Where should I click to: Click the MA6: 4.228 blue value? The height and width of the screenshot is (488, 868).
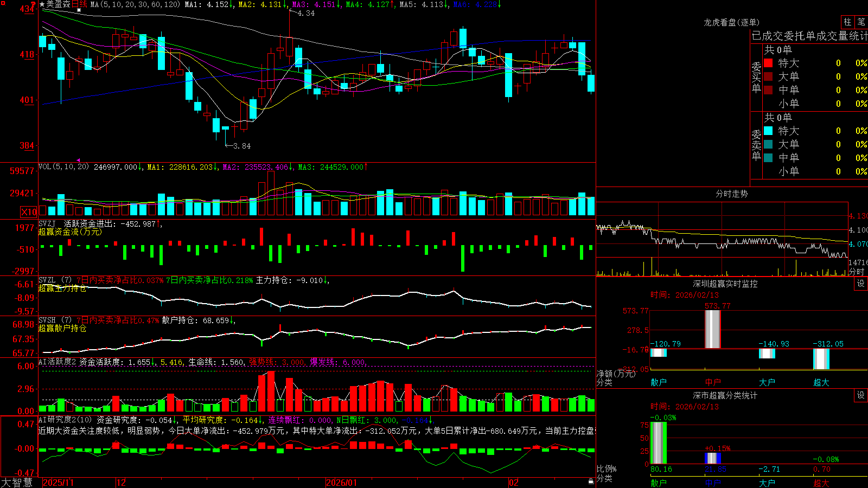coord(477,4)
